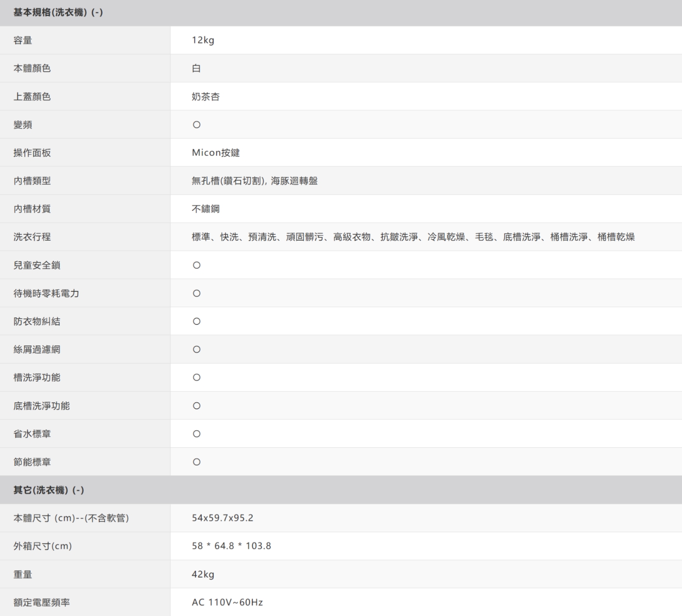Toggle the 槽洗淨功能 indicator
Viewport: 682px width, 616px height.
[197, 377]
